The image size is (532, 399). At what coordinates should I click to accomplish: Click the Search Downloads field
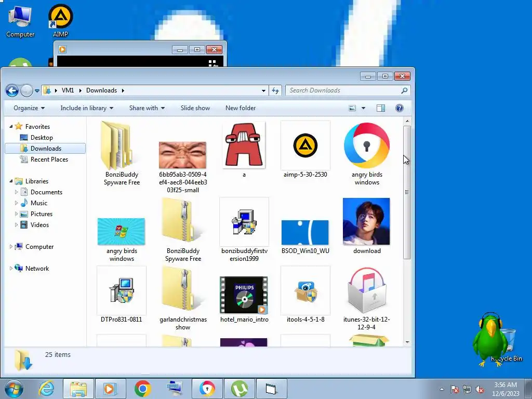coord(348,90)
